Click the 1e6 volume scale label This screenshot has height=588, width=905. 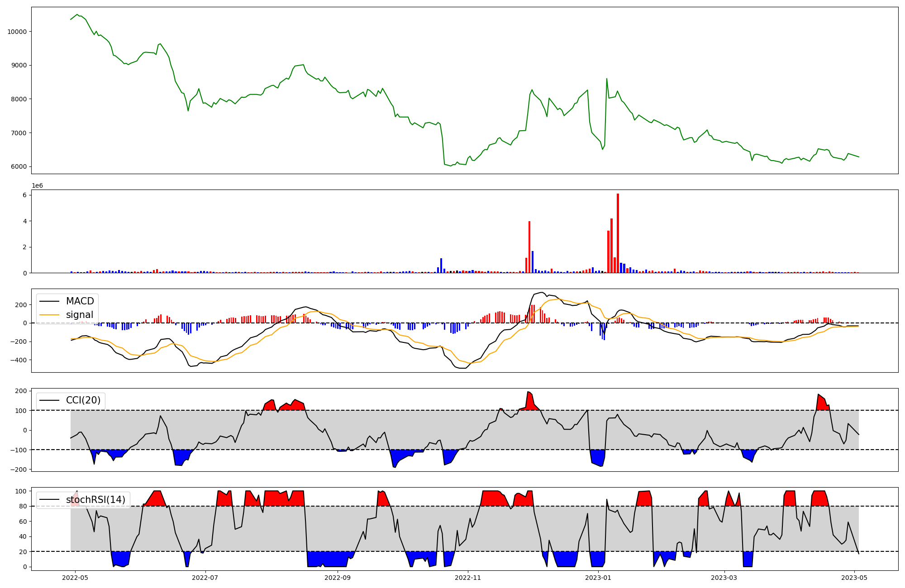(x=37, y=185)
